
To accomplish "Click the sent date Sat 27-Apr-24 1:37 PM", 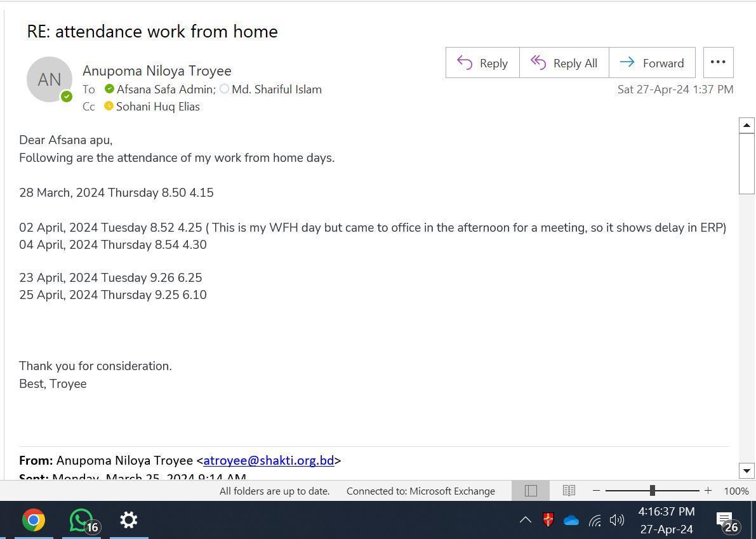I will [x=675, y=90].
